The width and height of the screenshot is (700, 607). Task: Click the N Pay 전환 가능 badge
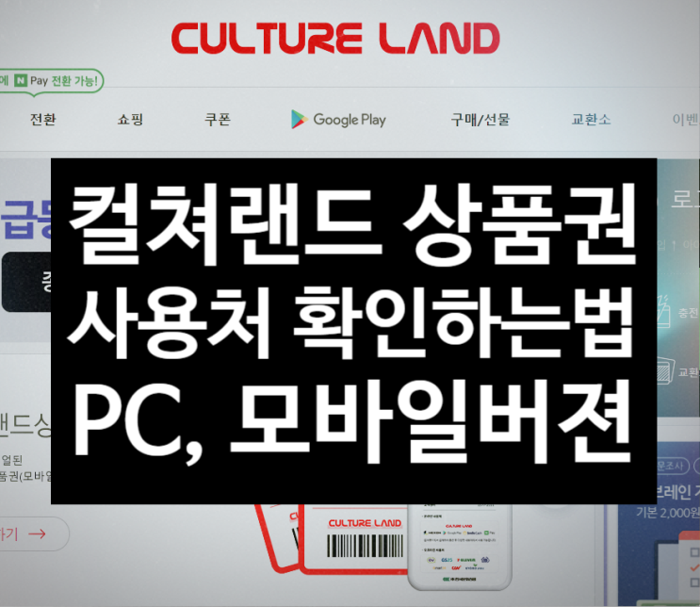pos(51,81)
